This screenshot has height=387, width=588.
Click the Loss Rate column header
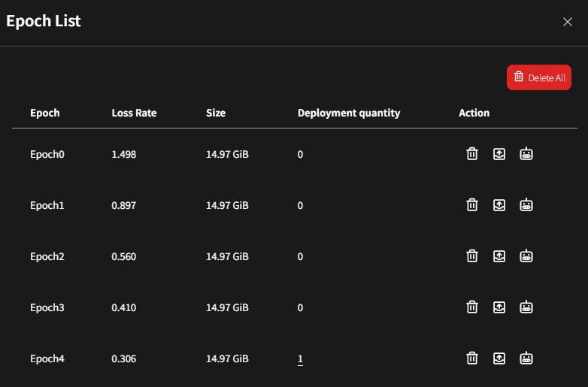tap(134, 113)
